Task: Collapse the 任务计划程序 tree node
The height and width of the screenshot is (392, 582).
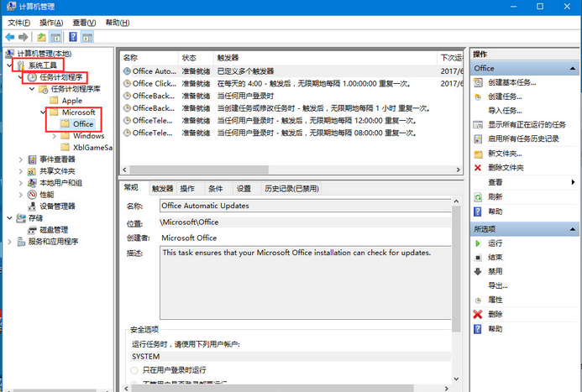Action: tap(20, 77)
